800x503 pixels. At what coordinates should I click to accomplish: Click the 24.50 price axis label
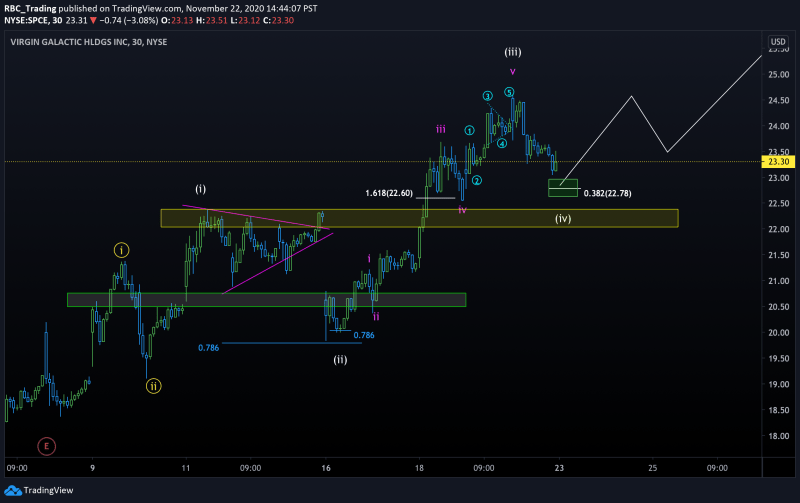[x=779, y=100]
